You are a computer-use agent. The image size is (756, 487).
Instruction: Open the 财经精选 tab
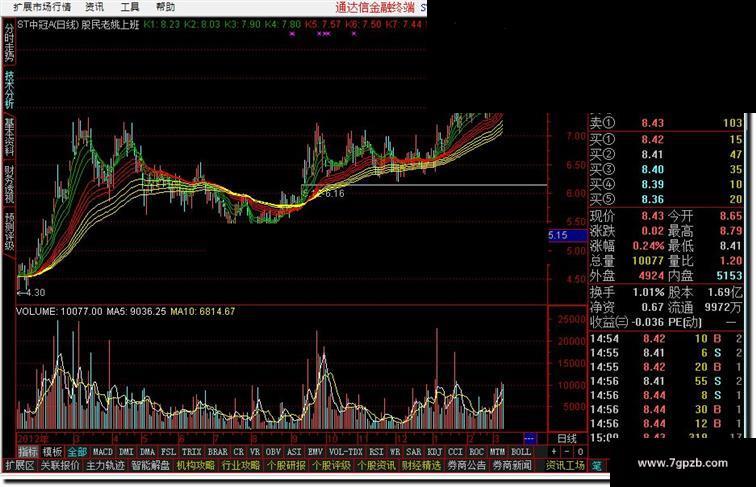coord(421,465)
